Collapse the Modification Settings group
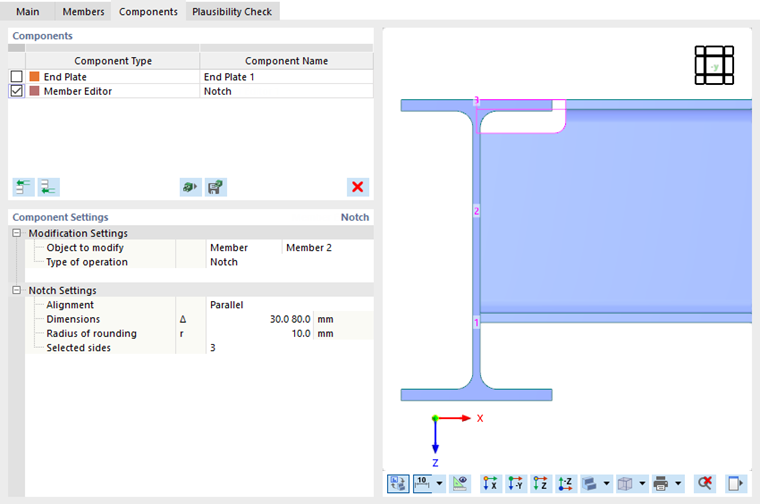Viewport: 760px width, 504px height. coord(16,233)
